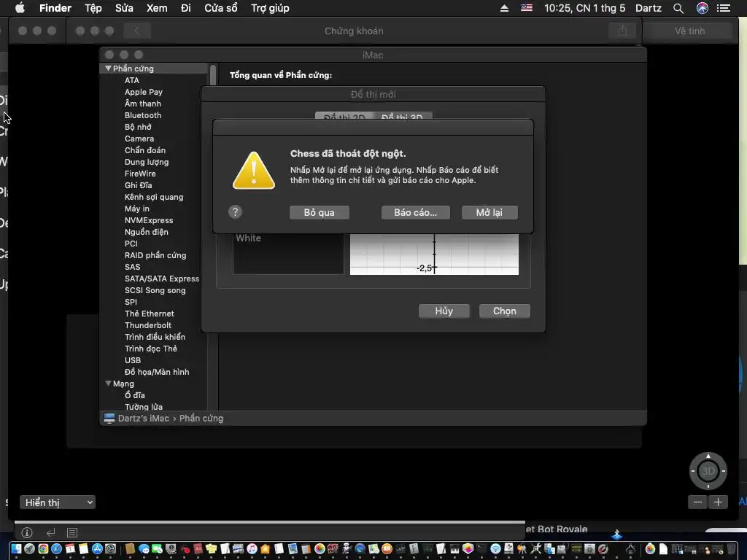Image resolution: width=747 pixels, height=560 pixels.
Task: Click the back arrow in Chứng khoán window
Action: coord(136,31)
